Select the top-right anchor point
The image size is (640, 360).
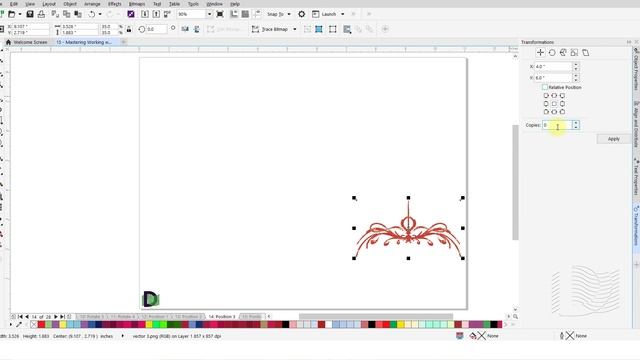pyautogui.click(x=562, y=96)
